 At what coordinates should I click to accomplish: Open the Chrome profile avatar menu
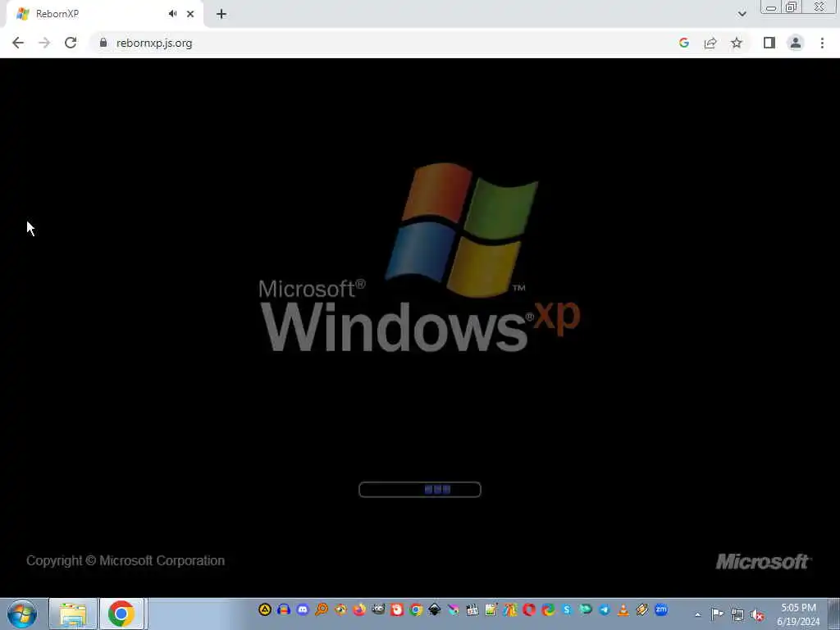click(x=796, y=43)
